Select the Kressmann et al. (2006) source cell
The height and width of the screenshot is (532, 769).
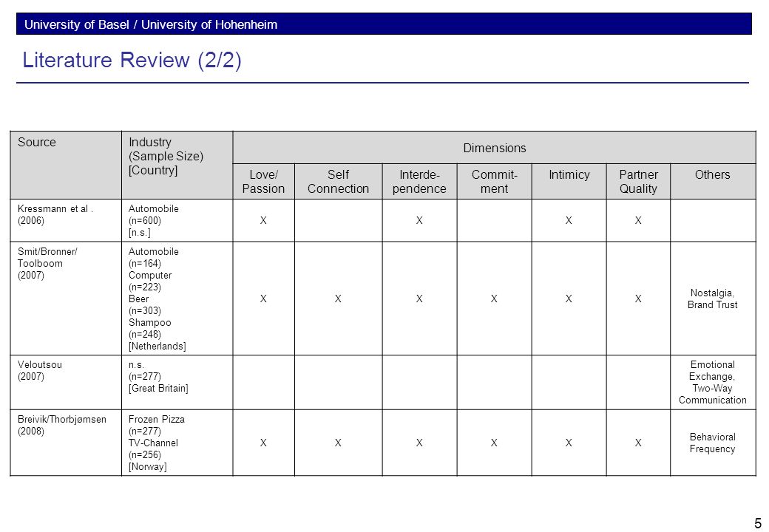coord(66,220)
